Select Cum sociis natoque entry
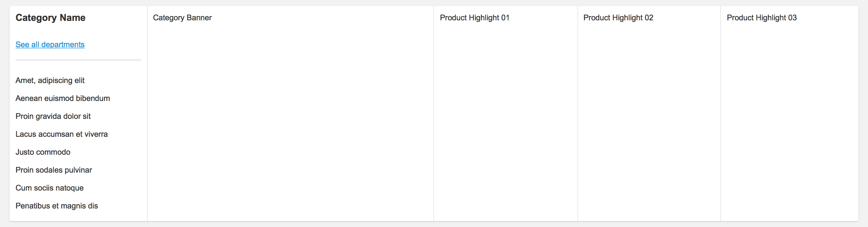The width and height of the screenshot is (868, 227). [x=50, y=188]
